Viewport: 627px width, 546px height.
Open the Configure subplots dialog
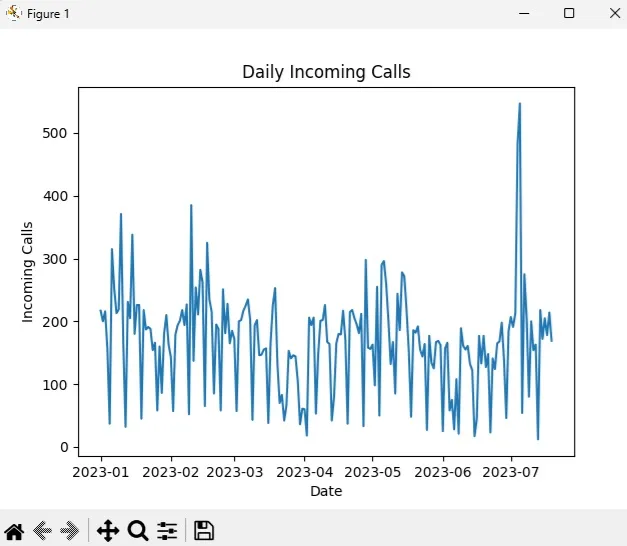[167, 531]
